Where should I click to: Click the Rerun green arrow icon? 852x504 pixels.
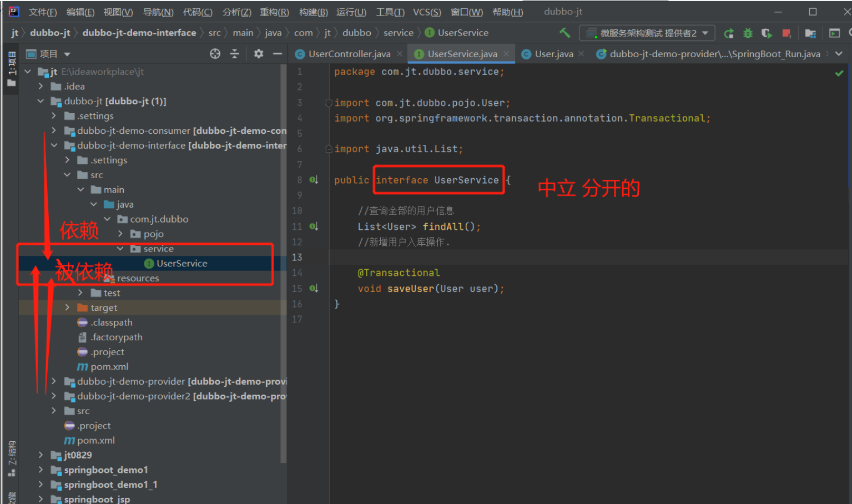point(729,33)
